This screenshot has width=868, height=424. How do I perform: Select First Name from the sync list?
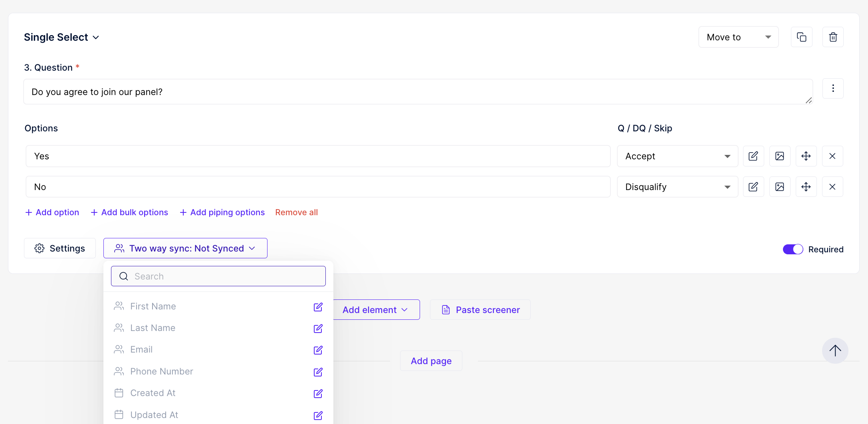pos(218,306)
